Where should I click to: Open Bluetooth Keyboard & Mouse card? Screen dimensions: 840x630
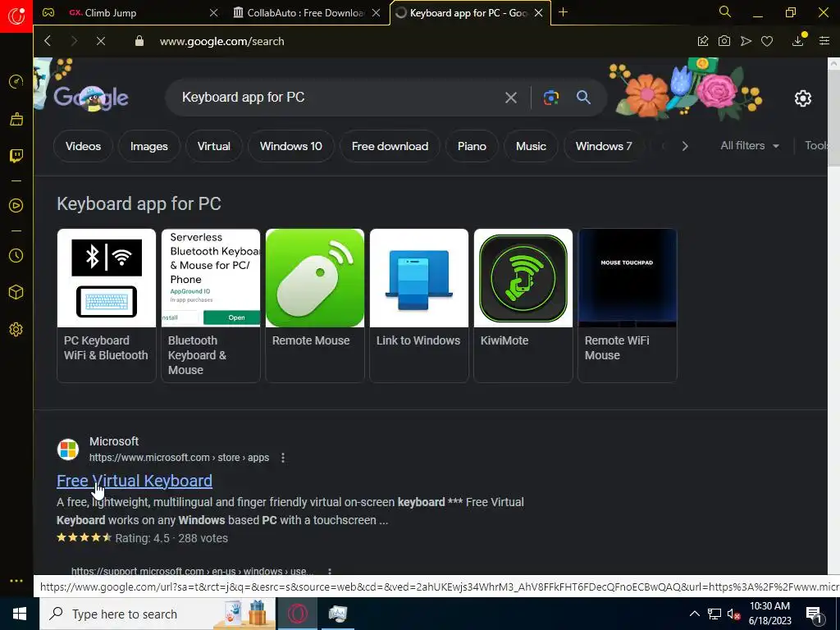[x=211, y=305]
